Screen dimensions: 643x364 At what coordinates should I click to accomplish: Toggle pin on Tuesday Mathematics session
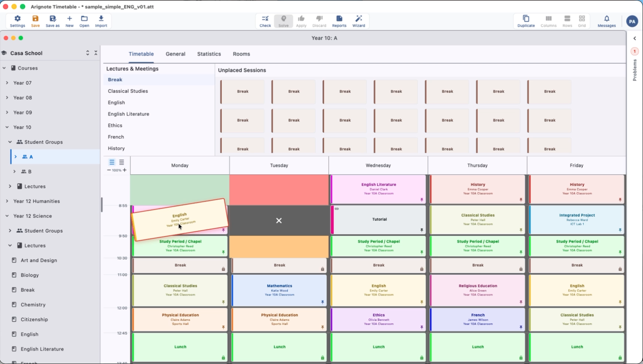click(323, 302)
